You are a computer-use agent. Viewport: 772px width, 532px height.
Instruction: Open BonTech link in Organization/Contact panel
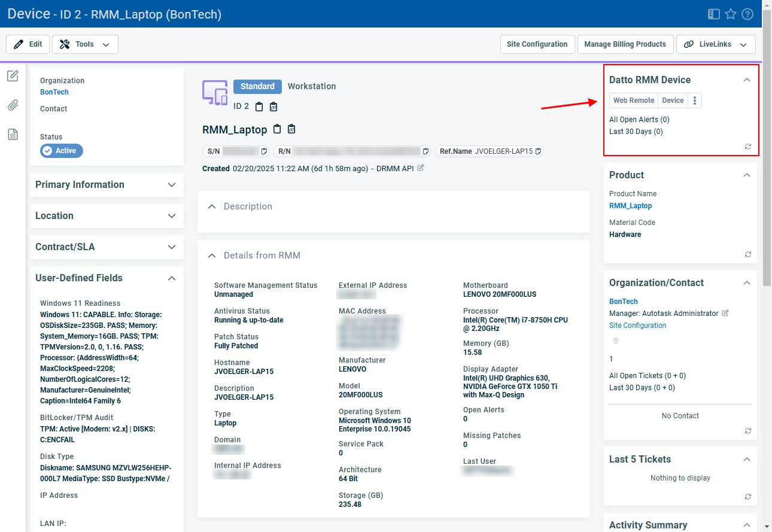click(x=624, y=302)
